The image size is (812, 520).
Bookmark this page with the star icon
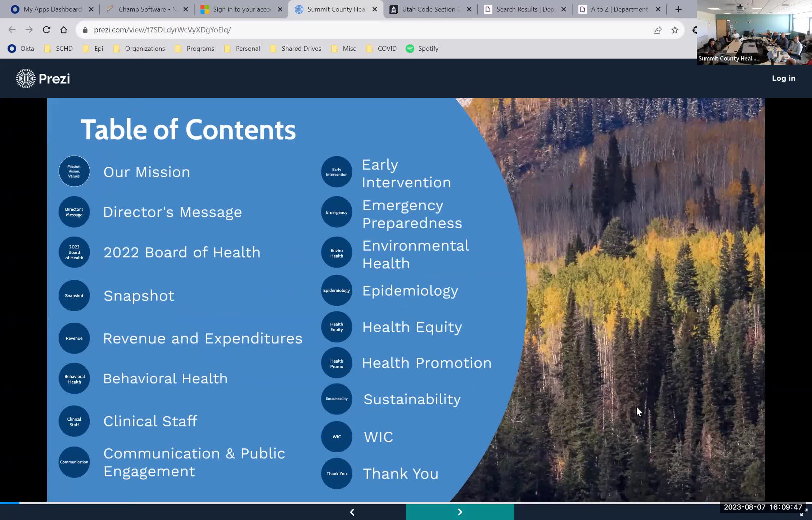coord(675,30)
